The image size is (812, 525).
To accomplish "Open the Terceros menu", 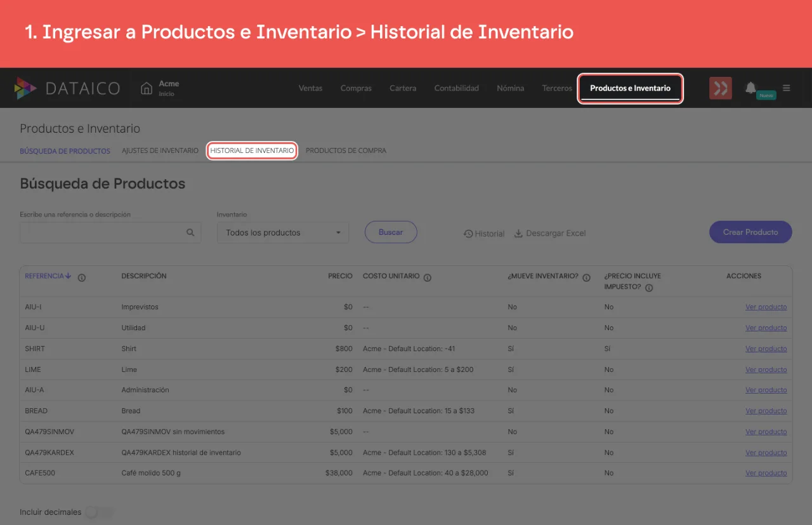I will [557, 88].
